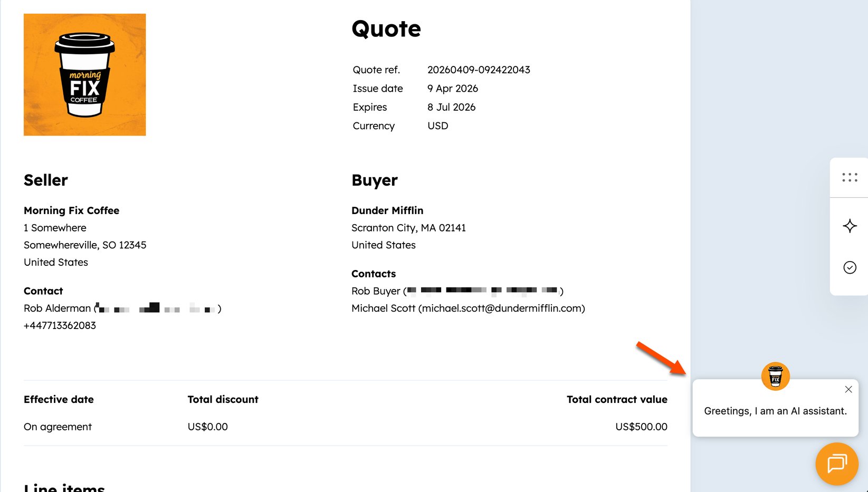This screenshot has height=492, width=868.
Task: Click the Morning Fix chatbot avatar
Action: coord(775,376)
